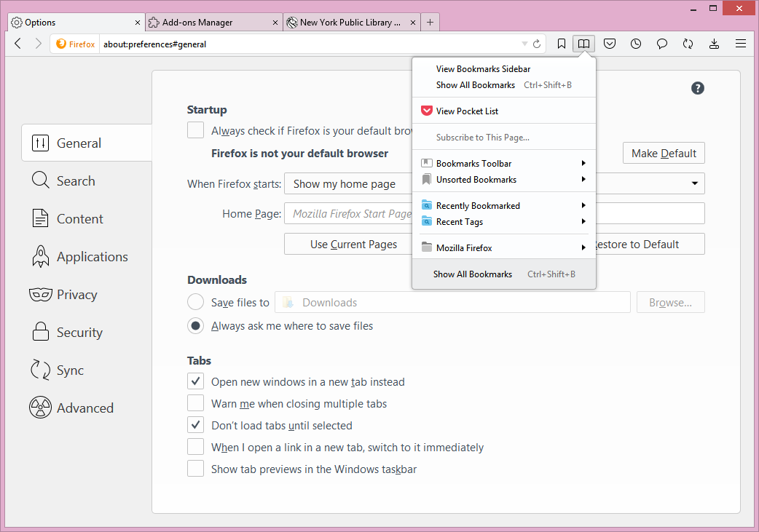Click the Make Default button
759x532 pixels.
point(664,154)
